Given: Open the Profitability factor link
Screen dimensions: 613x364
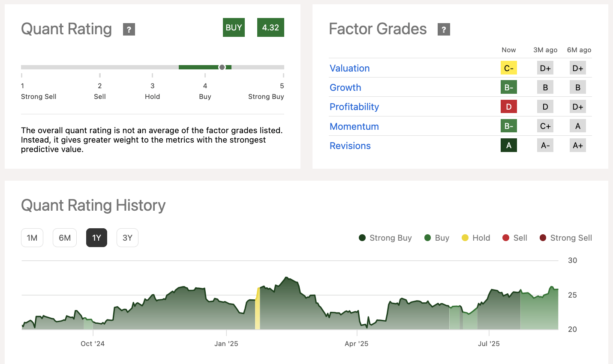Looking at the screenshot, I should [354, 107].
